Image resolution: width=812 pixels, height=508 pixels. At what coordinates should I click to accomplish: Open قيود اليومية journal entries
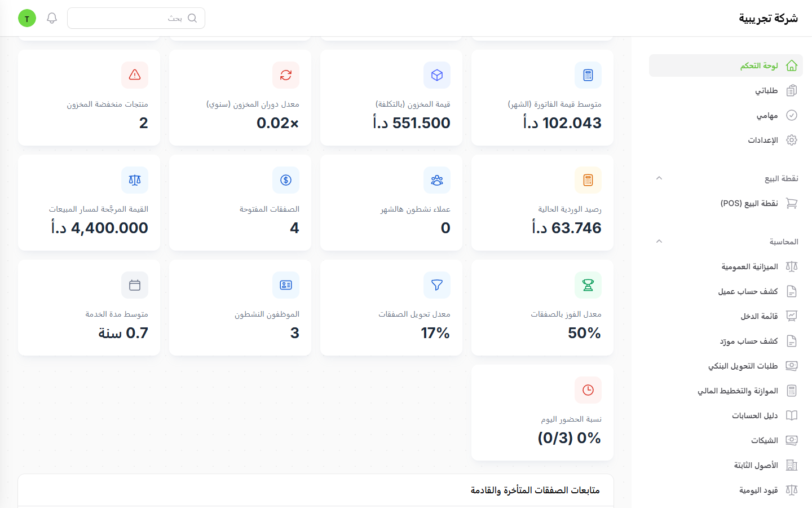tap(726, 490)
